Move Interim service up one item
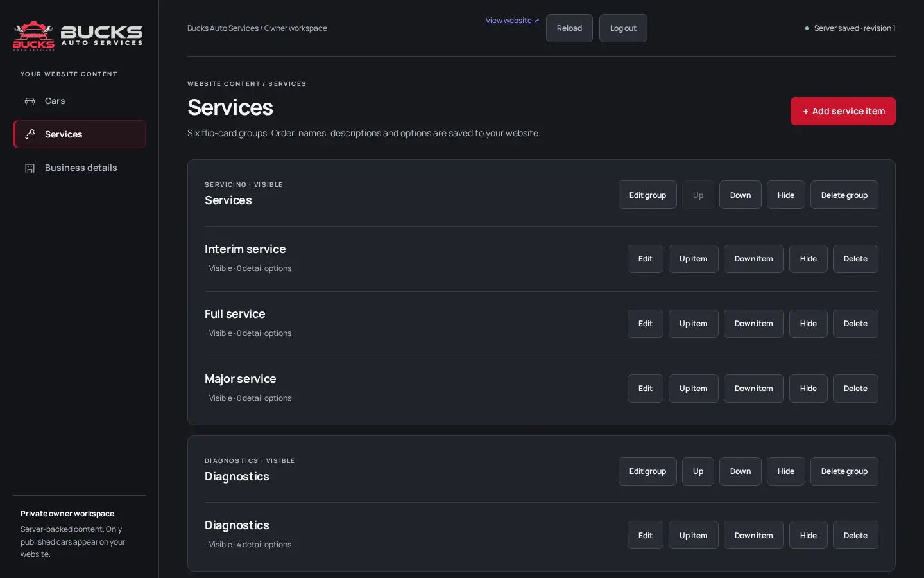924x578 pixels. (x=694, y=259)
